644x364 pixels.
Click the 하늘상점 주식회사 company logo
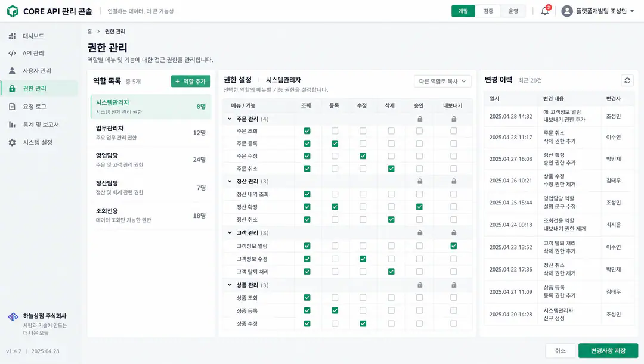pos(13,317)
